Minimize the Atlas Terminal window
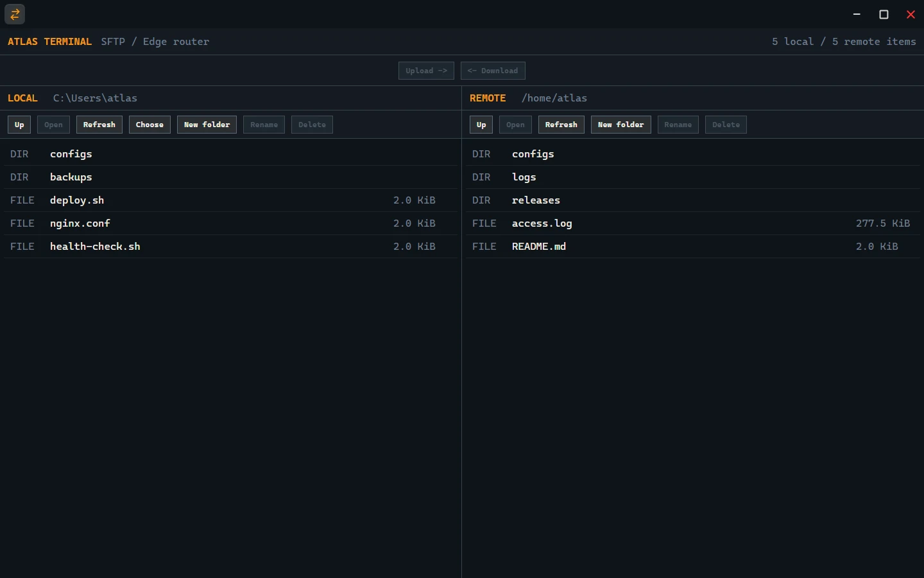This screenshot has width=924, height=578. click(857, 14)
